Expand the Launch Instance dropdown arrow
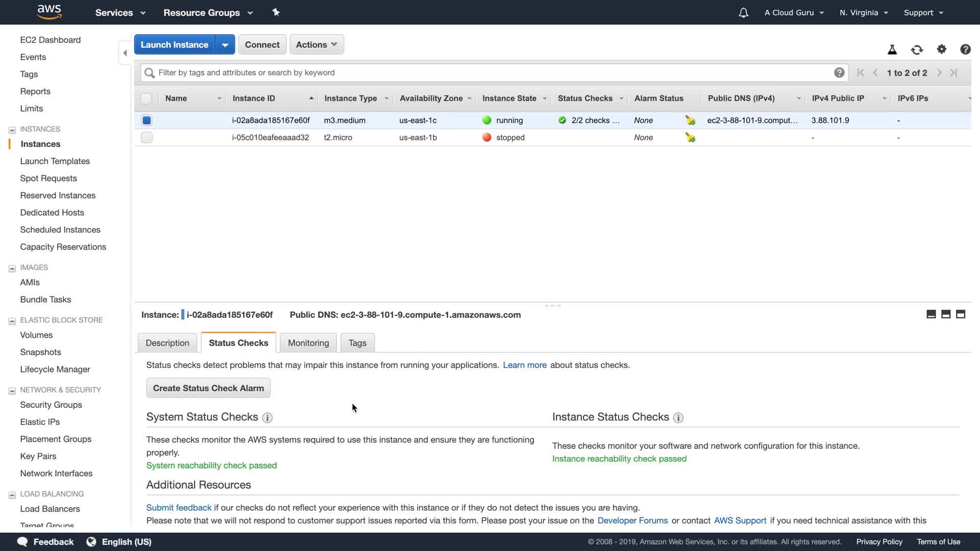Image resolution: width=980 pixels, height=551 pixels. point(225,44)
